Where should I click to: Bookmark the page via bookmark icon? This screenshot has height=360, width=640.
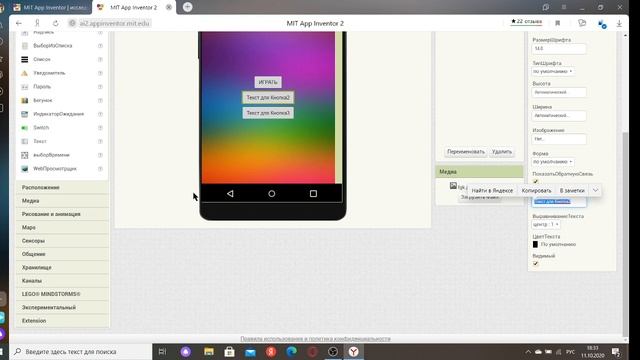click(x=558, y=23)
